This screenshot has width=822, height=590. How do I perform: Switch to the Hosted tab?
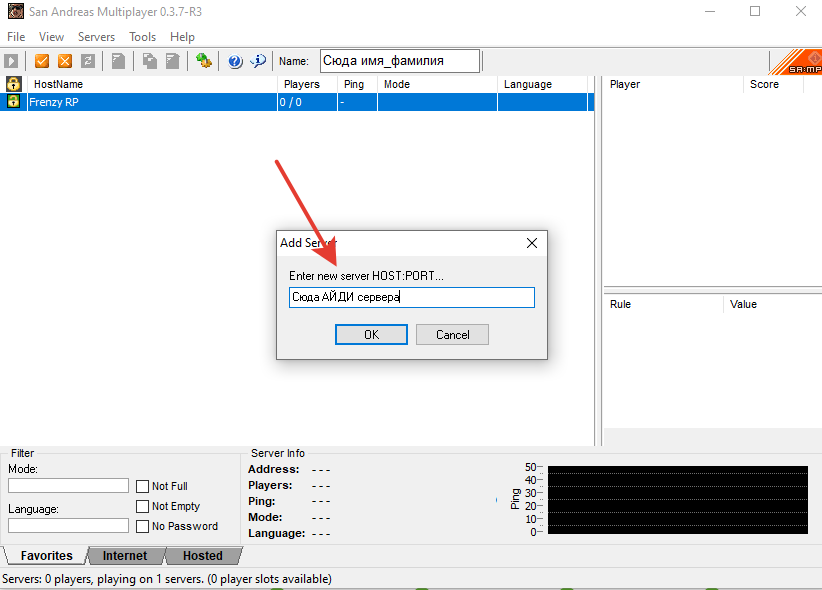click(x=203, y=555)
